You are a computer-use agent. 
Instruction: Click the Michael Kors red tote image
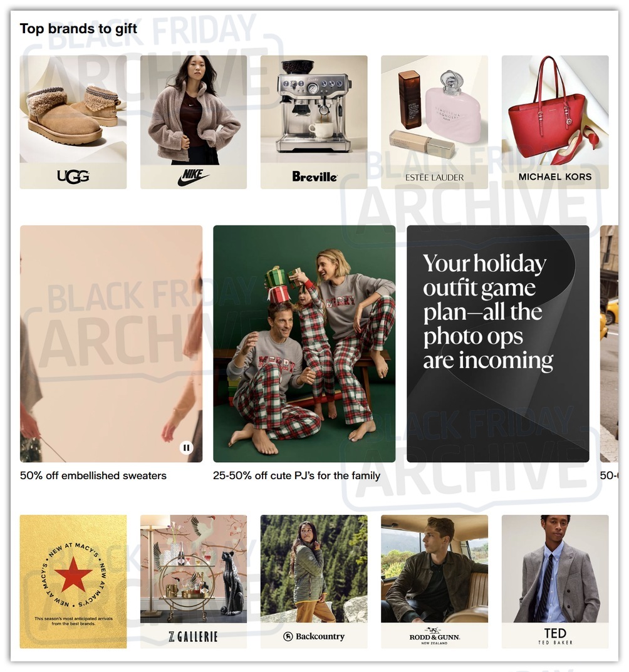point(555,110)
